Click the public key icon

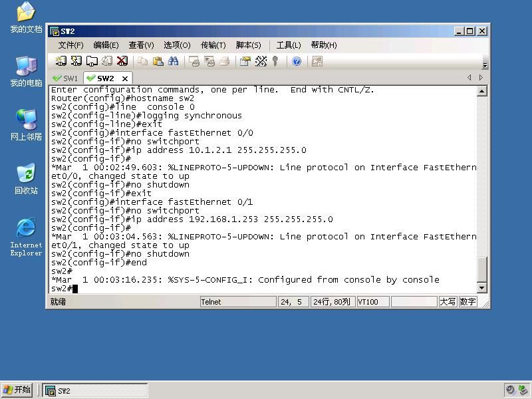pos(275,61)
